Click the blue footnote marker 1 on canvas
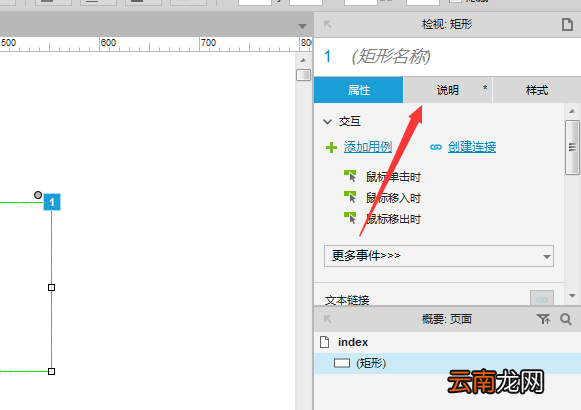This screenshot has width=581, height=410. click(52, 202)
